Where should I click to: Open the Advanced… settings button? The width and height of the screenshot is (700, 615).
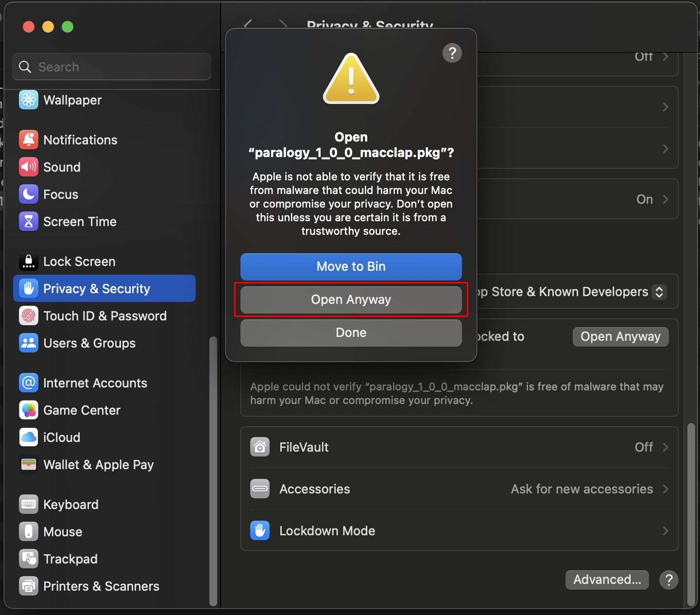click(607, 580)
